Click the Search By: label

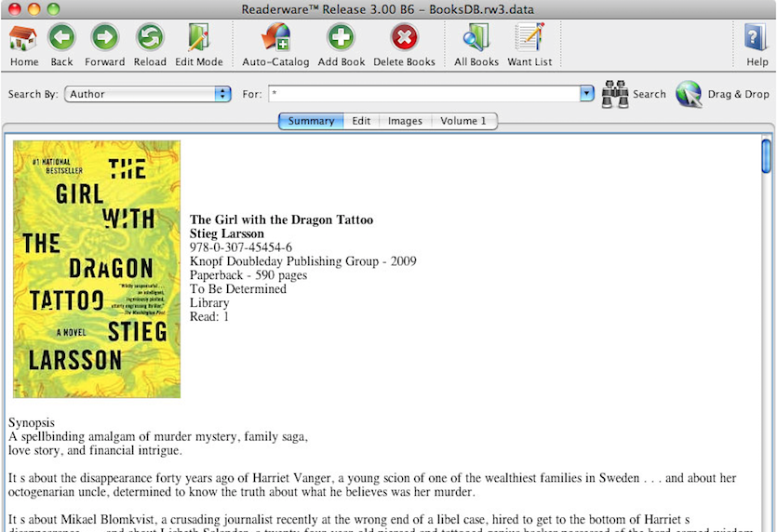[x=33, y=94]
